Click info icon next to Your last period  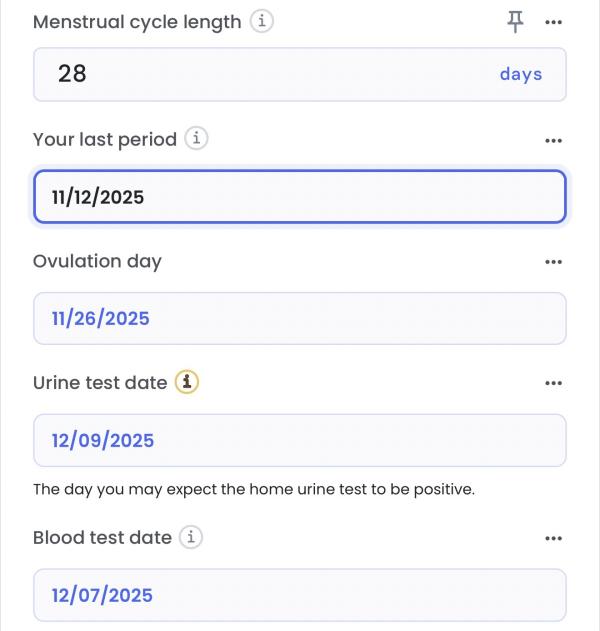pos(197,139)
